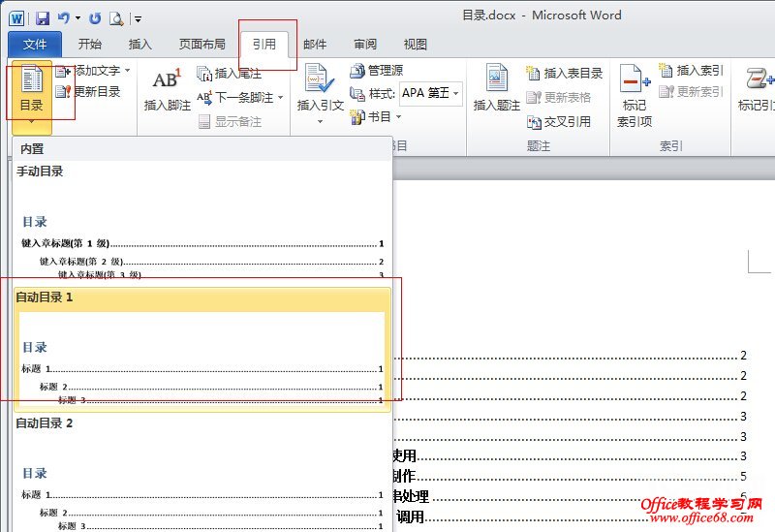Viewport: 775px width, 532px height.
Task: Click 管理源 button
Action: click(377, 71)
